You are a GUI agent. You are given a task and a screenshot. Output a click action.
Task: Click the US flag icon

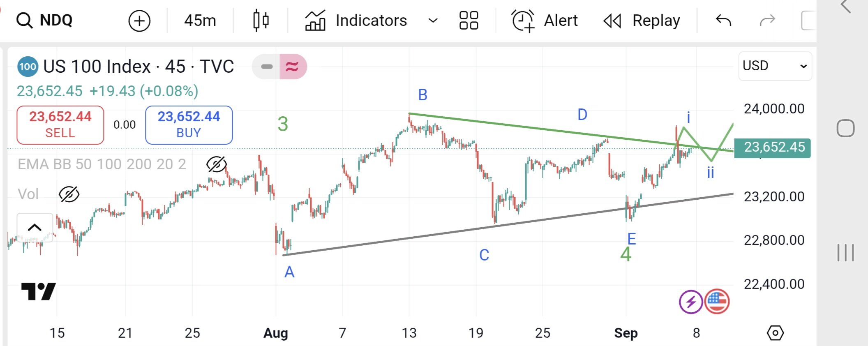click(717, 302)
